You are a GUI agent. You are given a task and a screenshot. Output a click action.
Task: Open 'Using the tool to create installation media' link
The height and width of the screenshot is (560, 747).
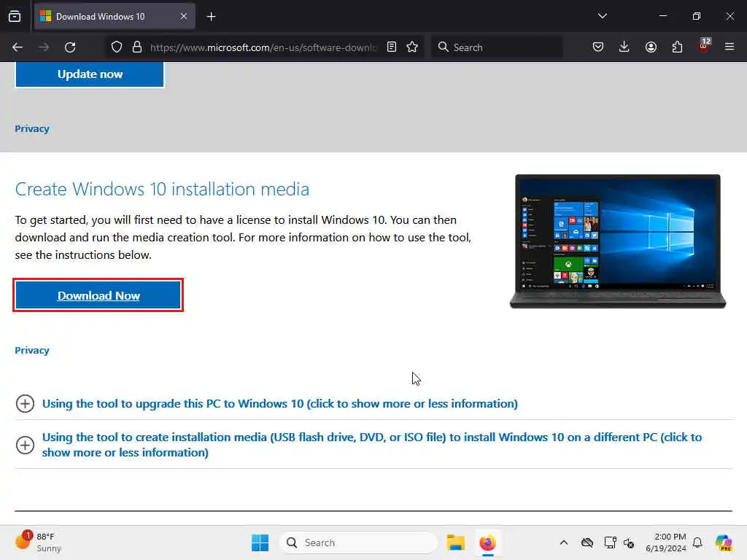[x=371, y=445]
